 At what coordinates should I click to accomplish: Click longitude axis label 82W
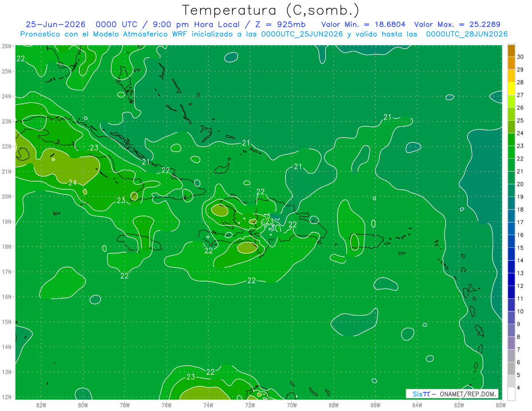tap(41, 405)
